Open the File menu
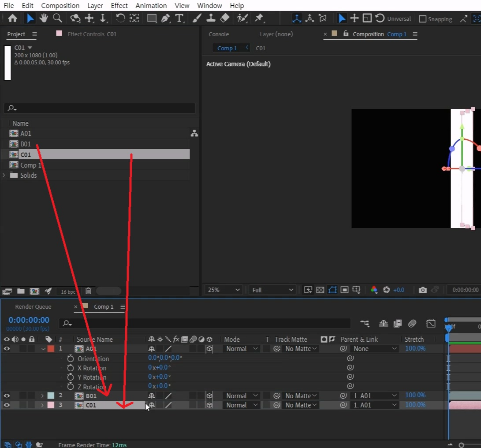The width and height of the screenshot is (481, 448). (8, 6)
